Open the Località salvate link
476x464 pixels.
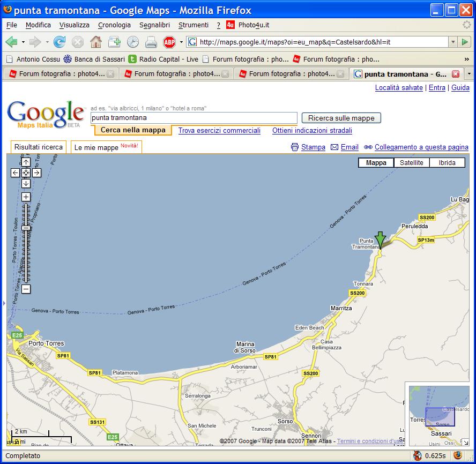coord(399,88)
